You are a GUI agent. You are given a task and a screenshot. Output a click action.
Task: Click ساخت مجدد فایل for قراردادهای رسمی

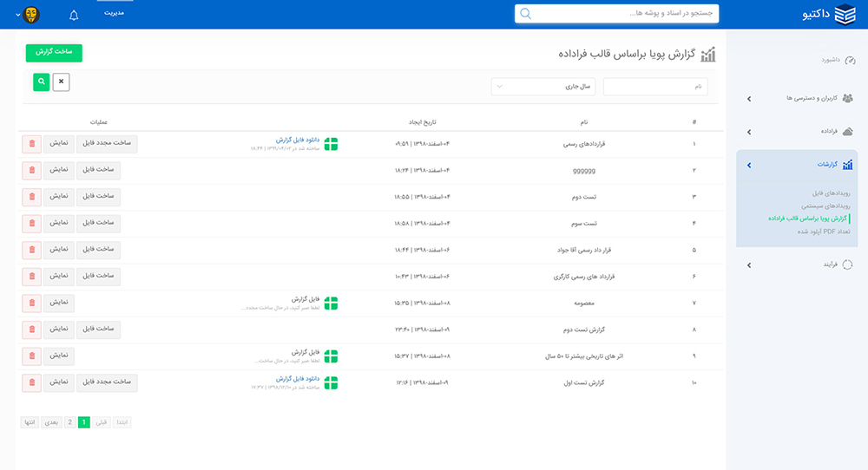coord(107,144)
